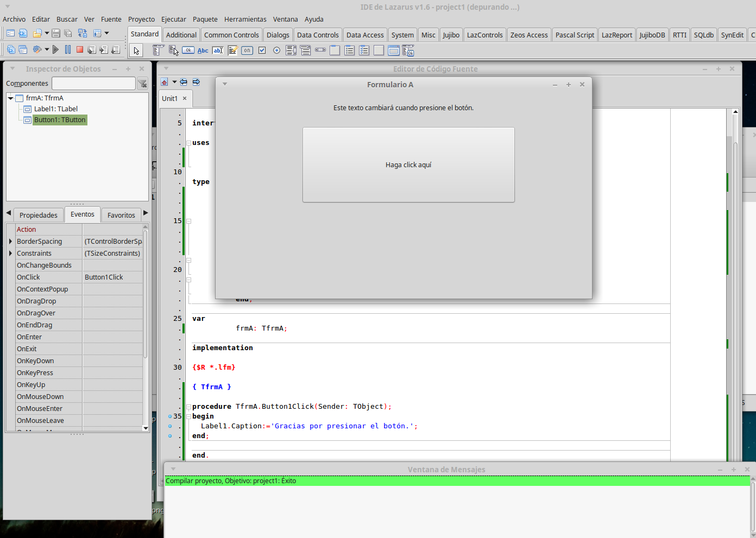The height and width of the screenshot is (538, 756).
Task: Run the project with the green Run arrow
Action: coord(56,49)
